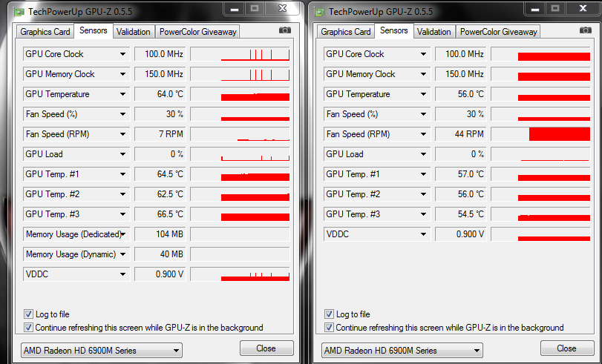
Task: Open VDDC dropdown in left window
Action: (x=123, y=274)
